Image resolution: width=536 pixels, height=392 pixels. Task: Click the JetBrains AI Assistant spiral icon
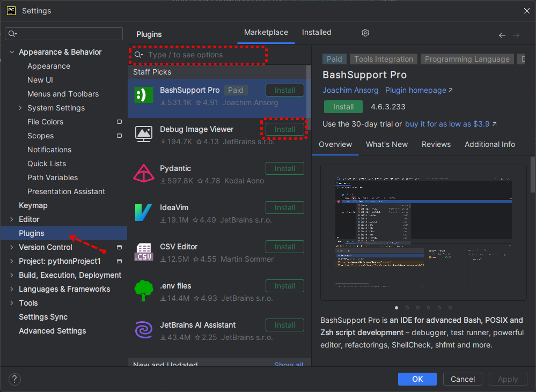(x=144, y=330)
